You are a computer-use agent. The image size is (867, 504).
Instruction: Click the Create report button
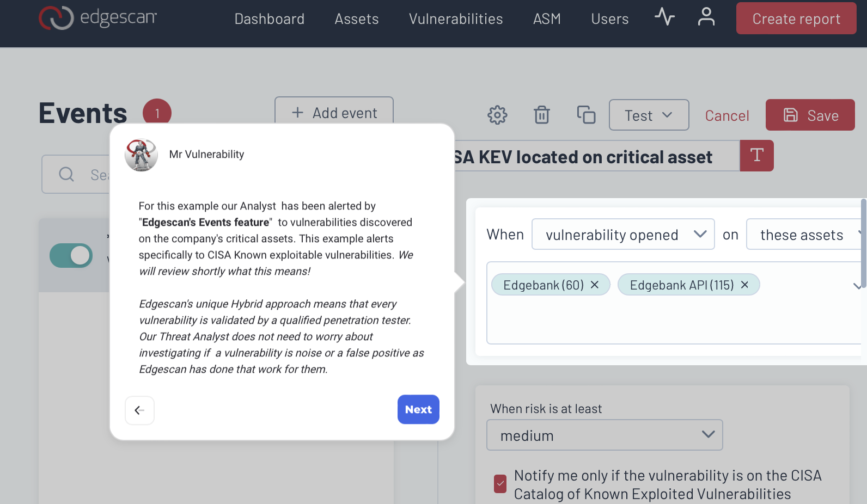[x=796, y=19]
